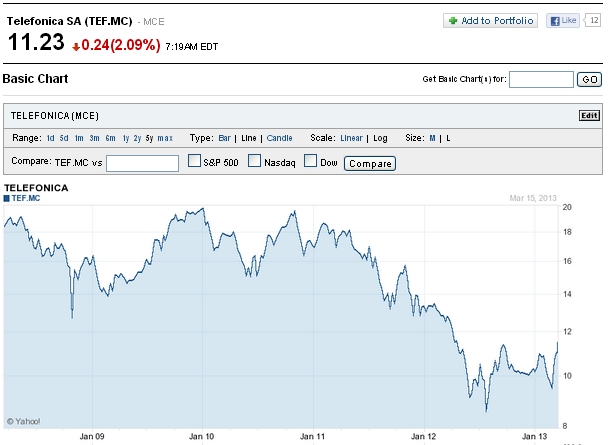Choose the 2y range

pyautogui.click(x=137, y=138)
